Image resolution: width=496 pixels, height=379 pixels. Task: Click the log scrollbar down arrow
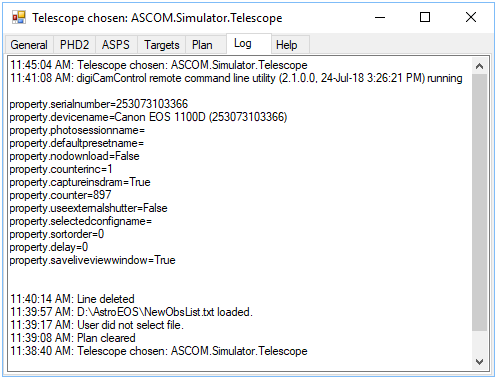[x=479, y=362]
